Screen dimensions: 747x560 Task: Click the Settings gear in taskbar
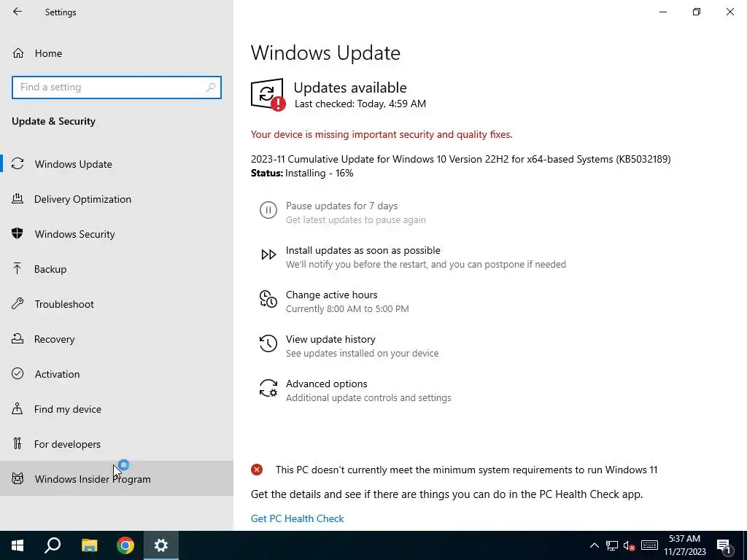tap(161, 545)
